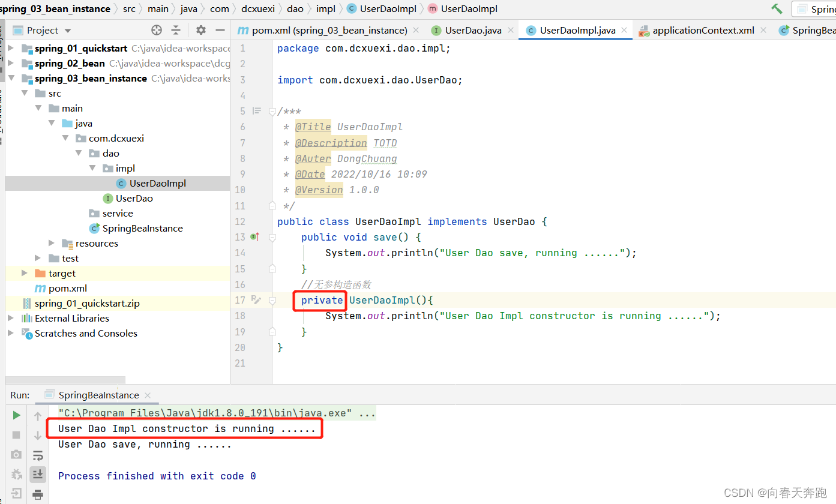The image size is (836, 504).
Task: Expand the resources folder
Action: coord(52,244)
